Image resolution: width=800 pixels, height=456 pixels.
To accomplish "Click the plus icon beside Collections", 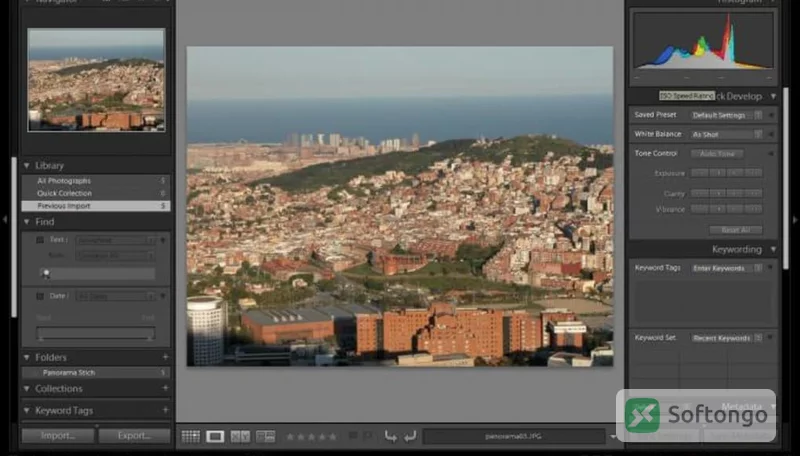I will (x=165, y=388).
